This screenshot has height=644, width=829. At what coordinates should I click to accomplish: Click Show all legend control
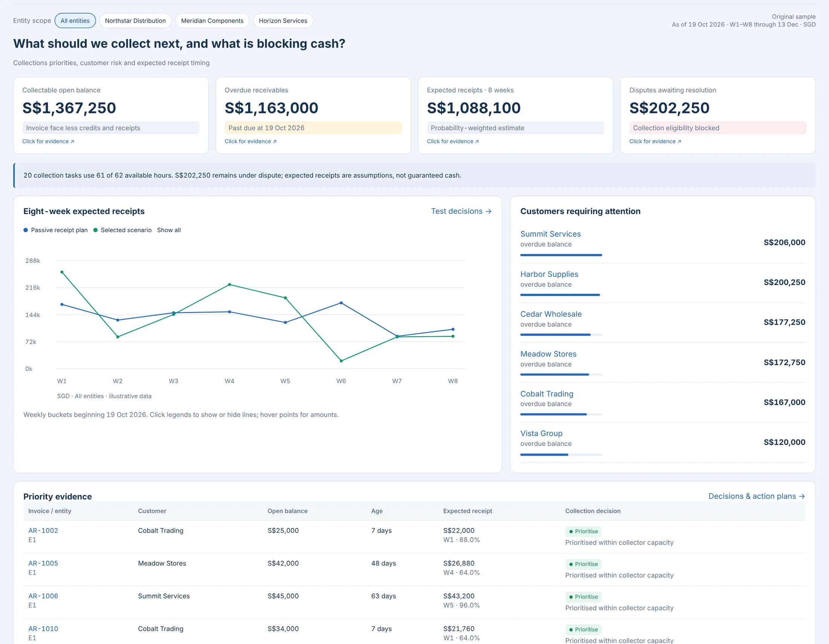pos(169,230)
